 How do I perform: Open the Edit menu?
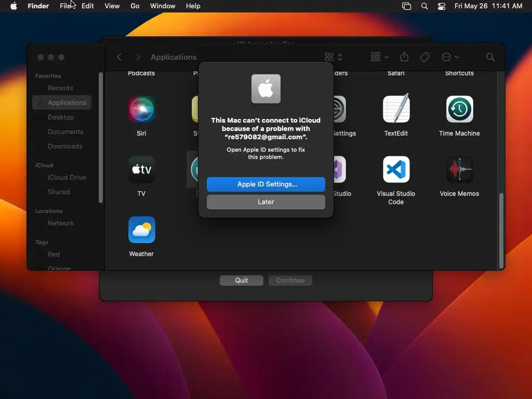(x=87, y=6)
